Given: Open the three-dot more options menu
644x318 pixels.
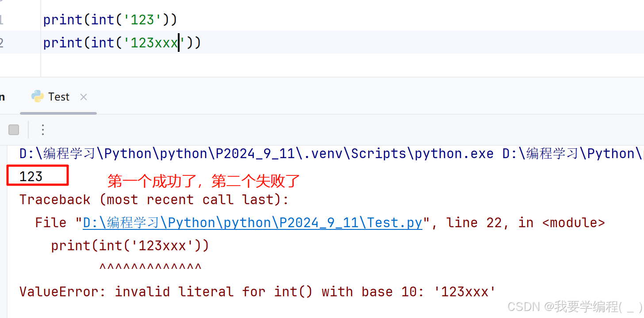Looking at the screenshot, I should pyautogui.click(x=43, y=130).
